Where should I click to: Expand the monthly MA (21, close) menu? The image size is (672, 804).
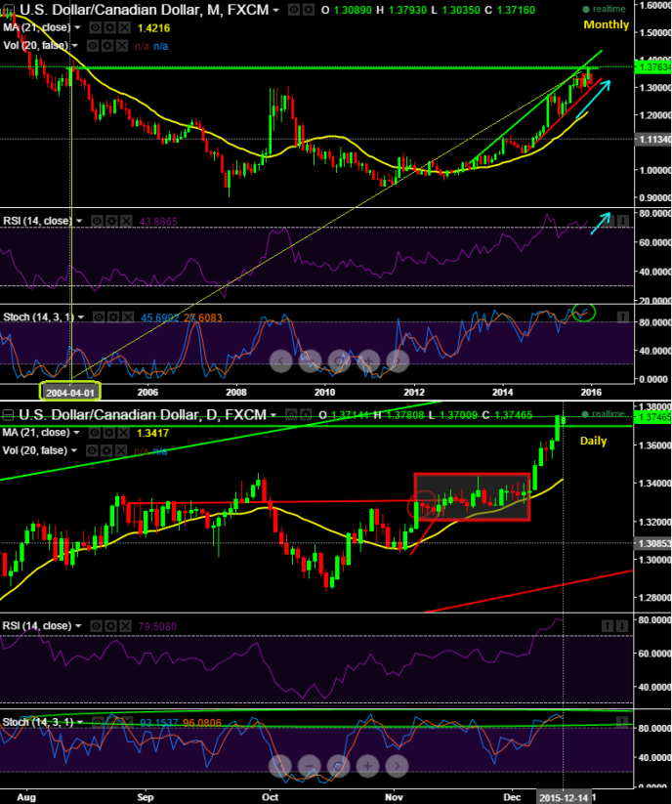point(78,27)
